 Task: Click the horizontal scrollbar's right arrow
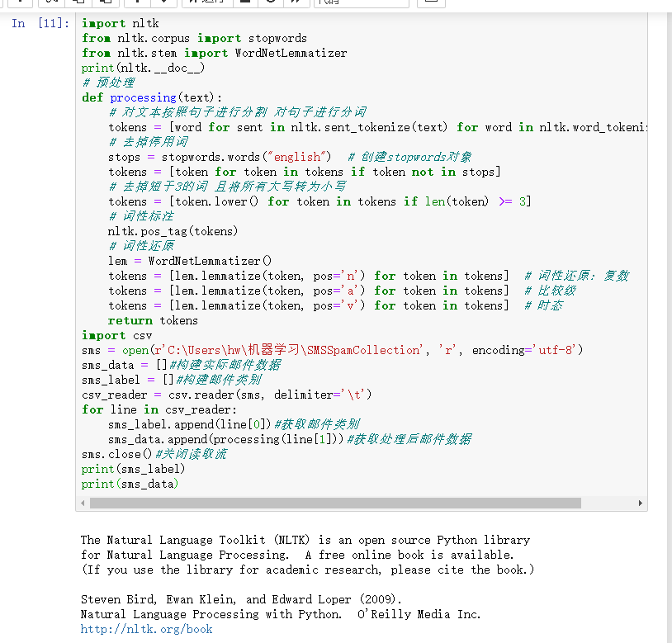641,503
